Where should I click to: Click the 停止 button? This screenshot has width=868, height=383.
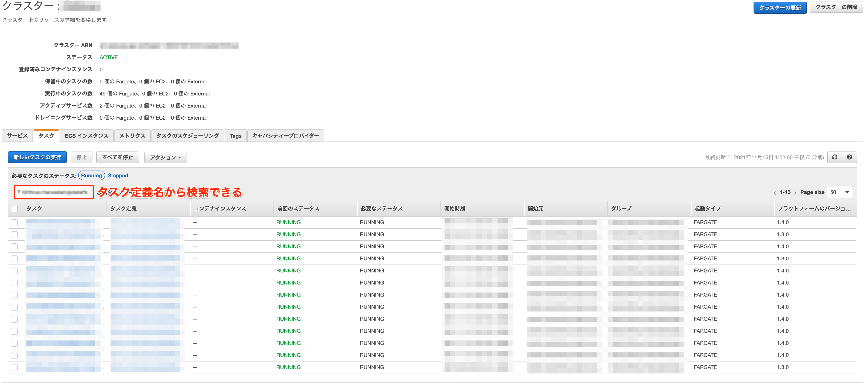click(x=82, y=157)
